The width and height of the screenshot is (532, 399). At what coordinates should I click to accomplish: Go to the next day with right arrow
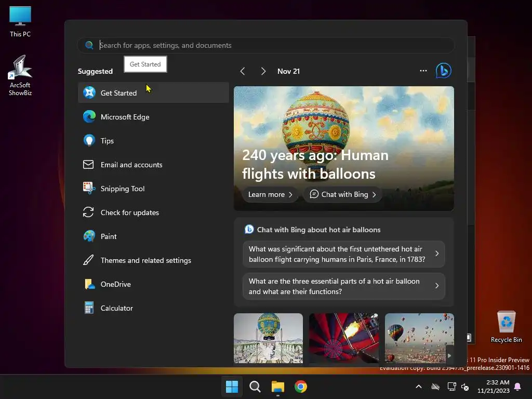(263, 71)
